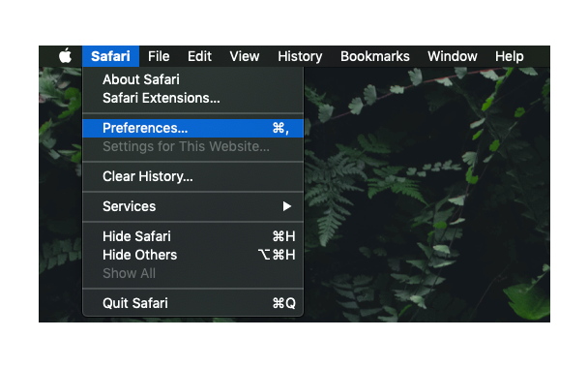Select Hide Others menu item
The width and height of the screenshot is (588, 368).
tap(192, 255)
